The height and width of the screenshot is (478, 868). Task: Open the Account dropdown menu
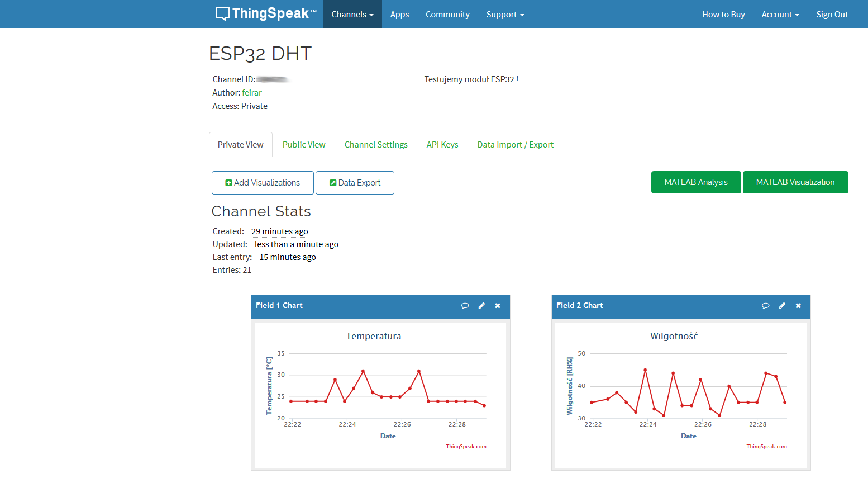(x=780, y=14)
